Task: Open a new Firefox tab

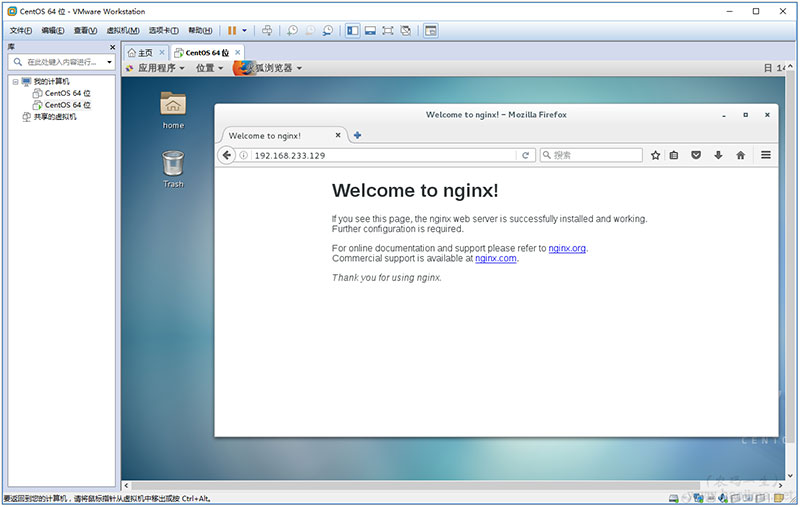Action: click(358, 135)
